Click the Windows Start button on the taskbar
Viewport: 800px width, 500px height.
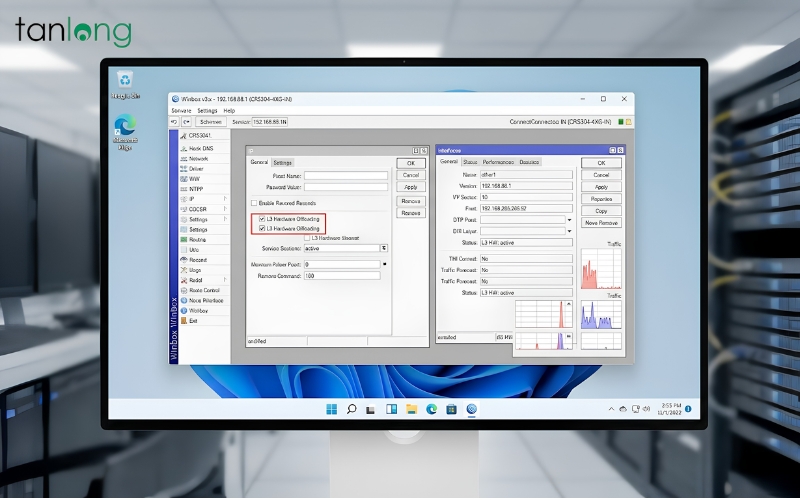(x=331, y=409)
